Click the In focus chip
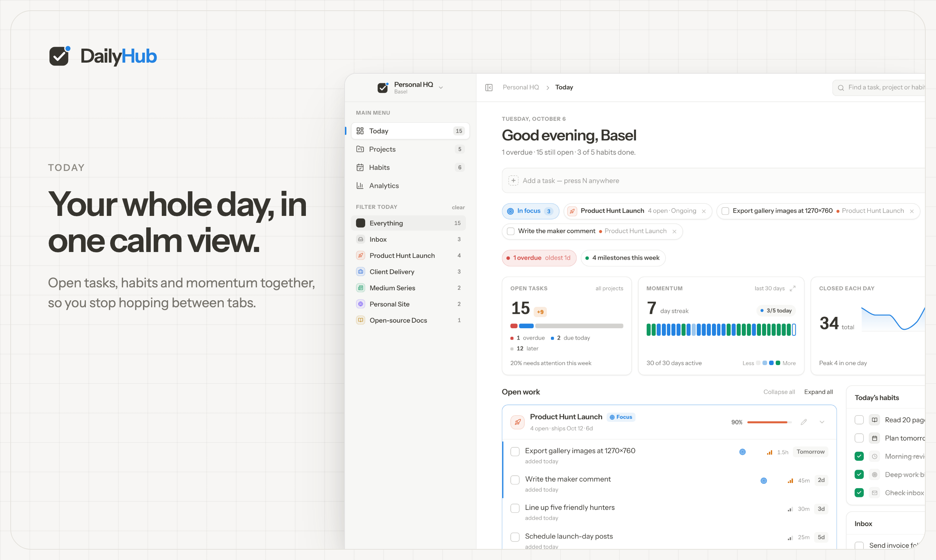Image resolution: width=936 pixels, height=560 pixels. (x=530, y=211)
